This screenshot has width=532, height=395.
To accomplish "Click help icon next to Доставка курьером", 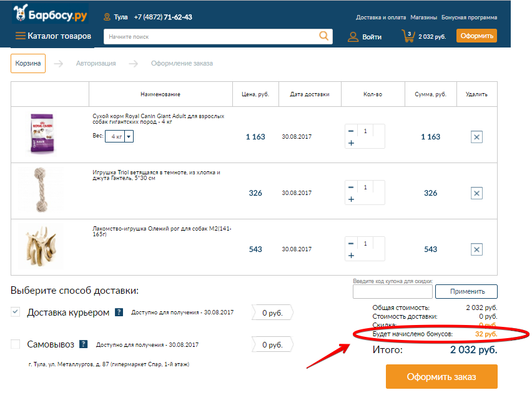I will pyautogui.click(x=119, y=312).
